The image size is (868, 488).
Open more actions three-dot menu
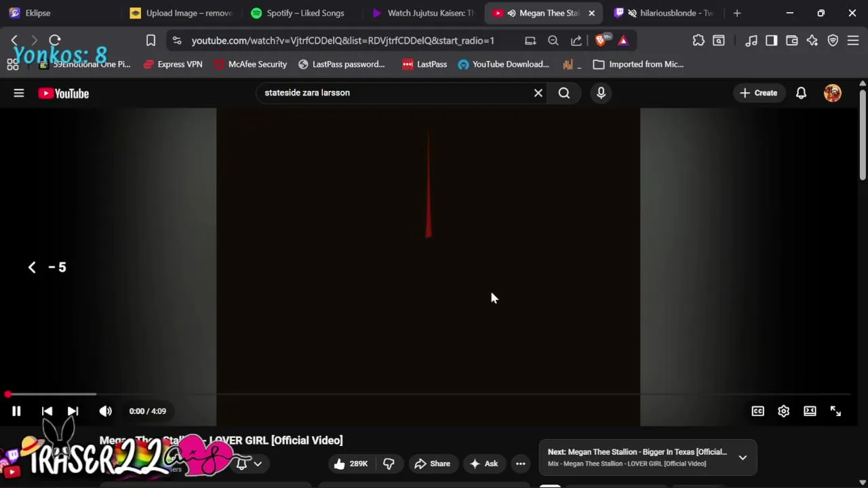(x=520, y=464)
